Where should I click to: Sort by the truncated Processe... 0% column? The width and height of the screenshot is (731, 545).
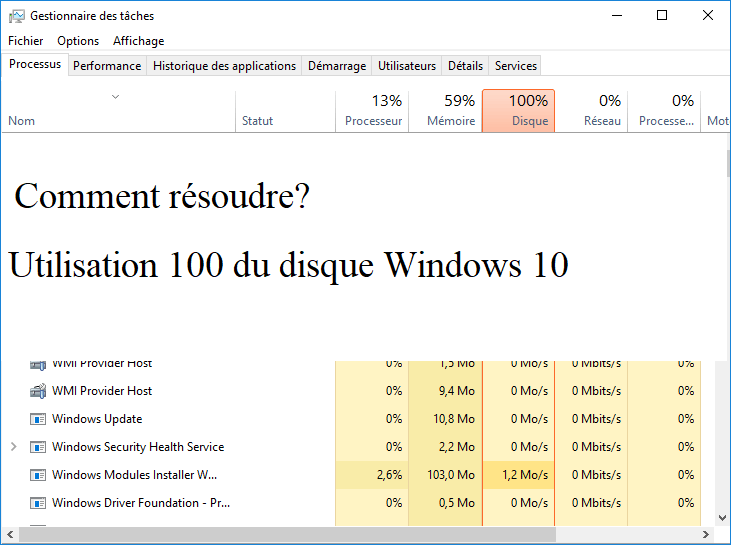tap(664, 111)
